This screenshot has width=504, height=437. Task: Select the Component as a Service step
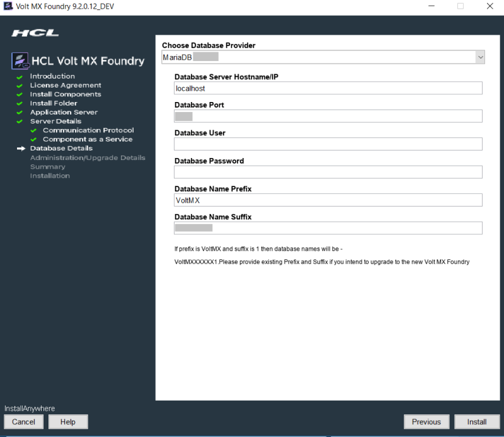tap(88, 139)
